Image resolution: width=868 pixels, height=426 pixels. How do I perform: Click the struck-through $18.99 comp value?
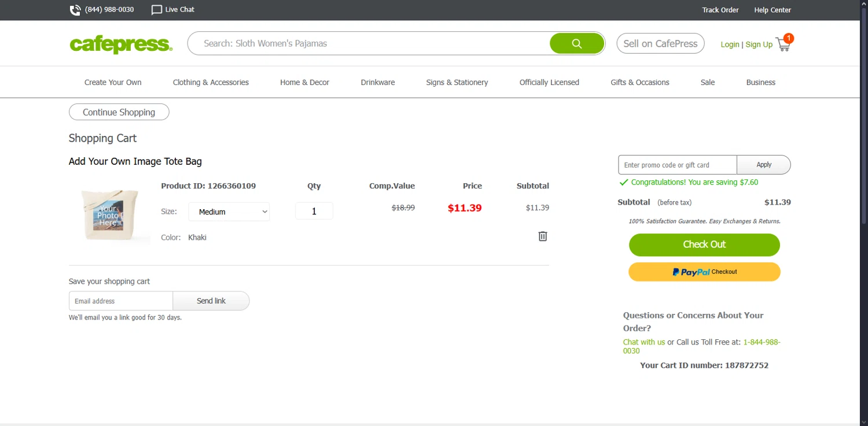click(x=403, y=208)
